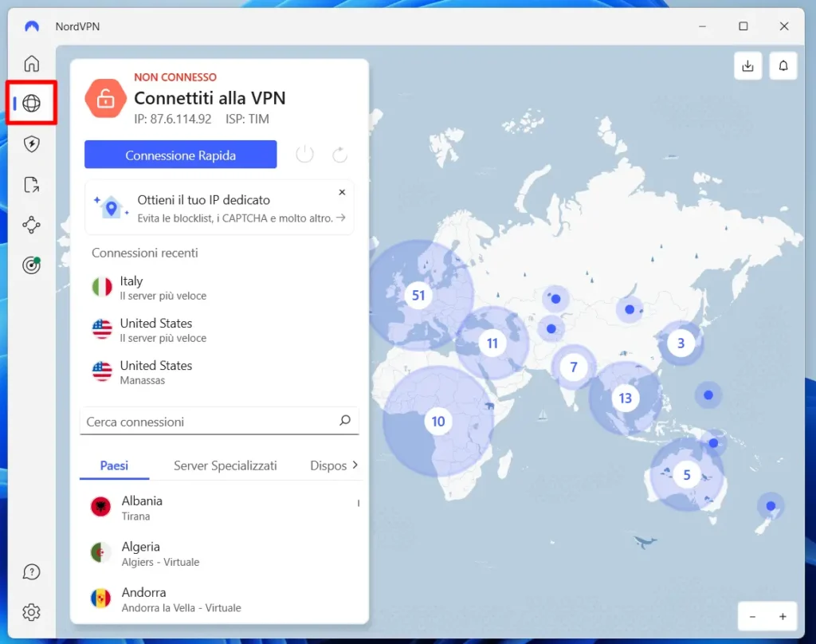Click the Andorra flag icon
The height and width of the screenshot is (644, 816).
click(x=101, y=599)
